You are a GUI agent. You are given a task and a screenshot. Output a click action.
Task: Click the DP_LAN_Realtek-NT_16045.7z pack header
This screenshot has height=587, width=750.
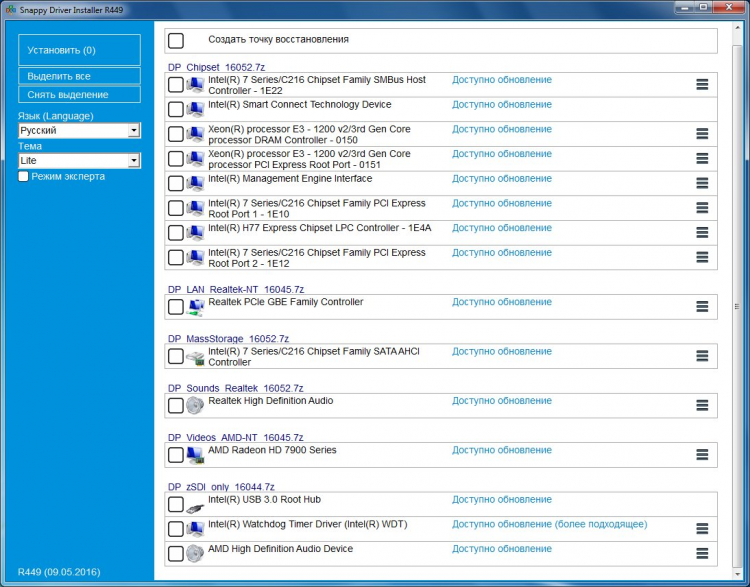236,289
